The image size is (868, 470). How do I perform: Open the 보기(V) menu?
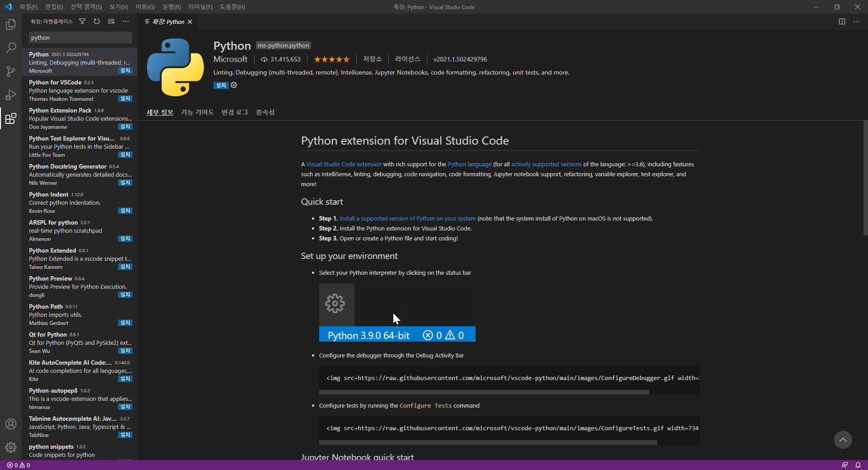[119, 7]
